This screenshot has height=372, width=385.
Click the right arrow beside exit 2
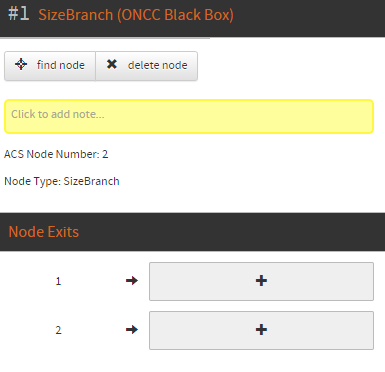tap(132, 330)
